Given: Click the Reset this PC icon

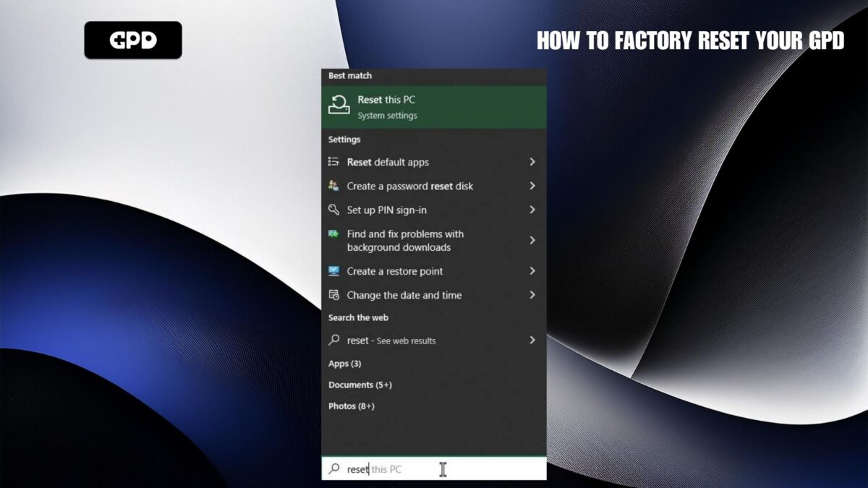Looking at the screenshot, I should 339,106.
